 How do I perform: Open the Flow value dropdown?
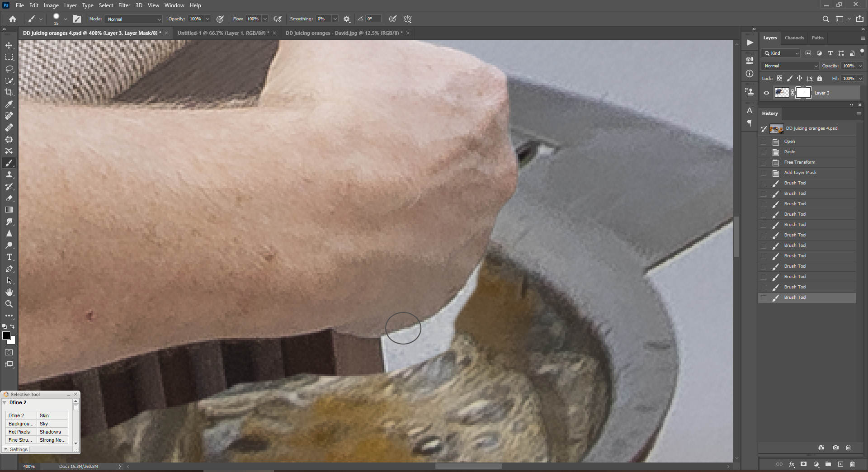[265, 19]
